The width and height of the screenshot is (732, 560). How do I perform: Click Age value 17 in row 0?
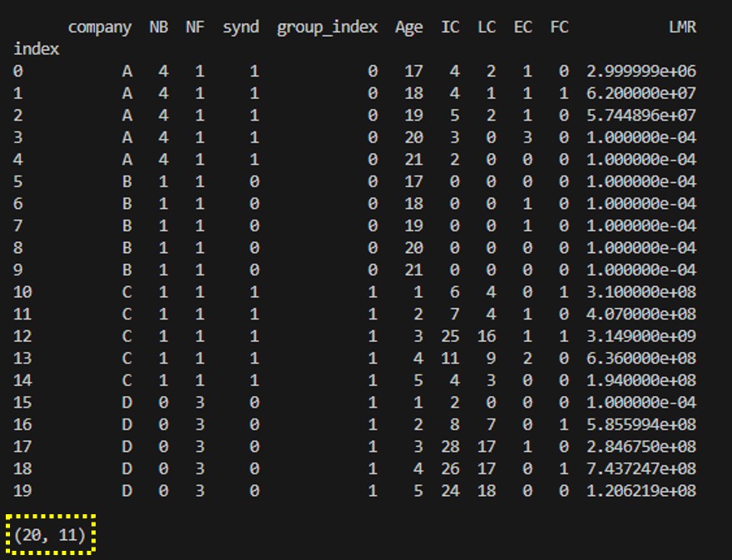[414, 72]
